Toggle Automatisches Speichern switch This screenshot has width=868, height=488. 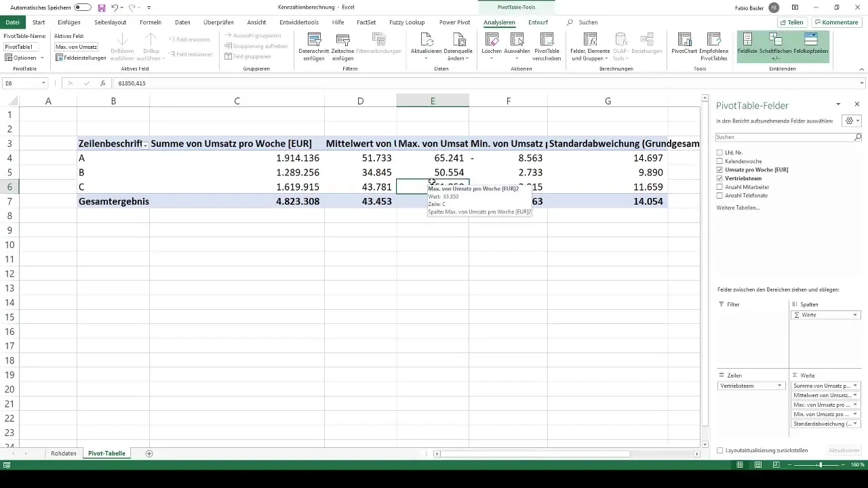(x=83, y=7)
